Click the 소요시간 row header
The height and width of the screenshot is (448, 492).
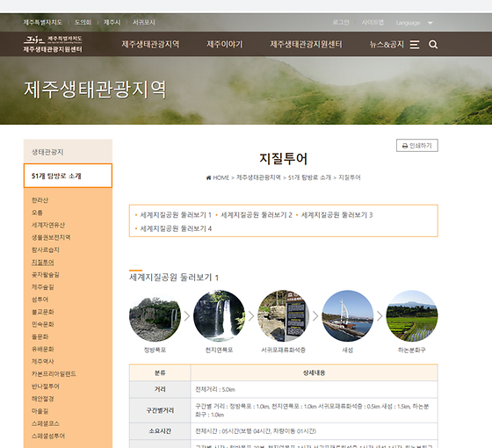(x=160, y=431)
